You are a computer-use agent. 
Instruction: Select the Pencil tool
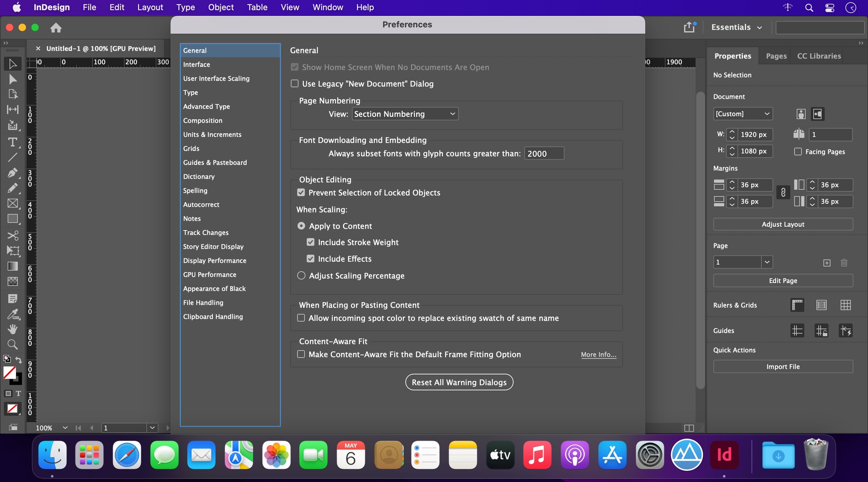[x=13, y=188]
